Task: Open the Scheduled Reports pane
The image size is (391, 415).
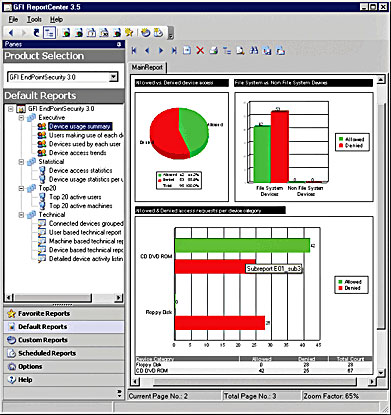Action: tap(64, 353)
